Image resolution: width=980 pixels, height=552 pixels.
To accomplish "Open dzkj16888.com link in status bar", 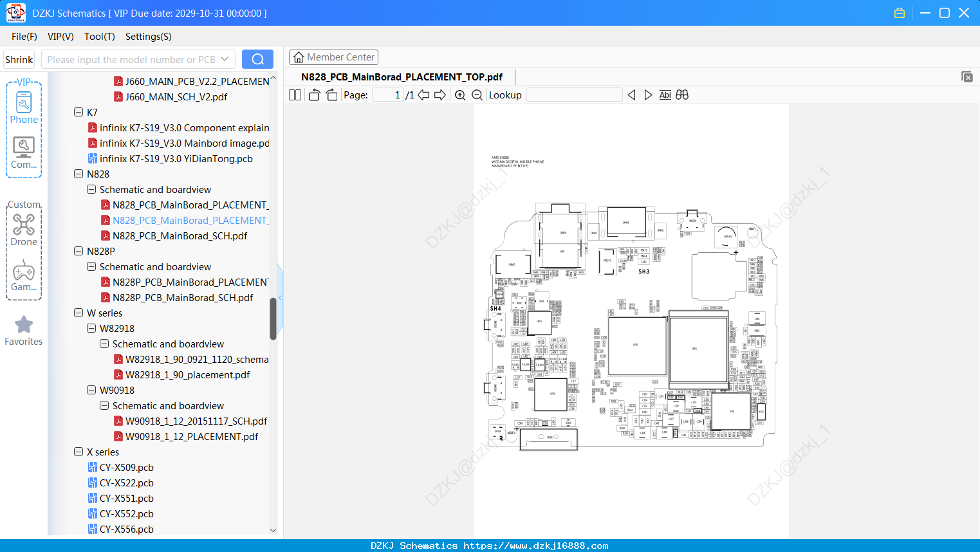I will point(535,546).
